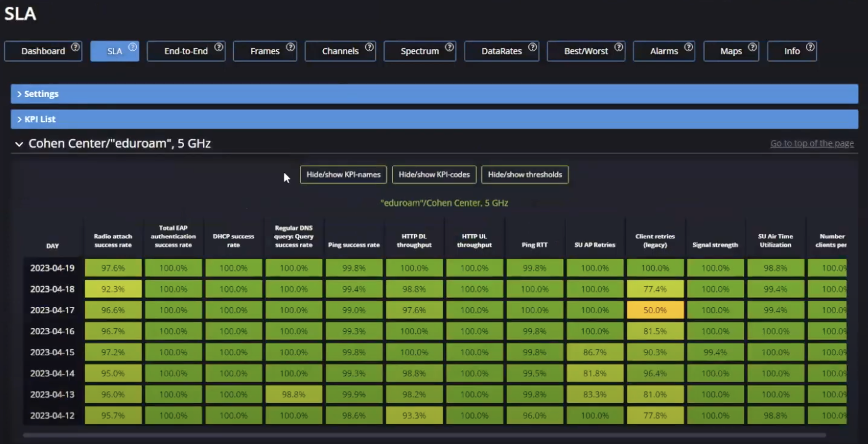868x444 pixels.
Task: Switch to the Alarms tab
Action: [664, 51]
